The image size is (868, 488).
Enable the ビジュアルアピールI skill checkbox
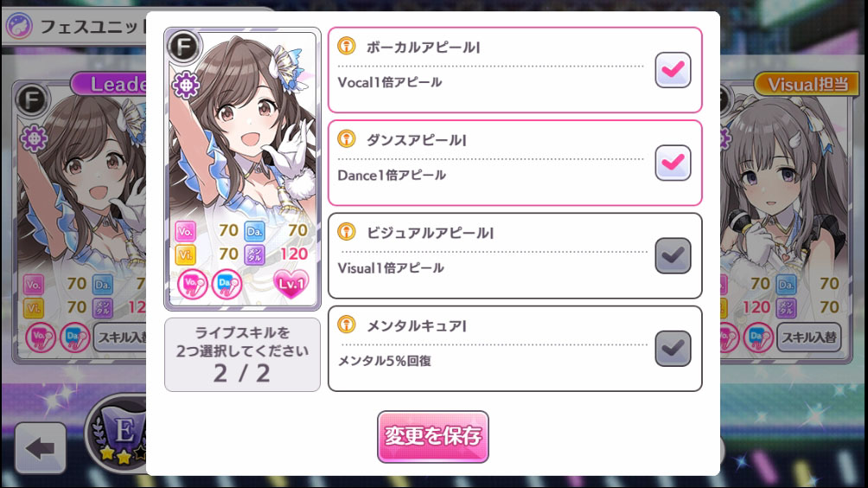[673, 255]
